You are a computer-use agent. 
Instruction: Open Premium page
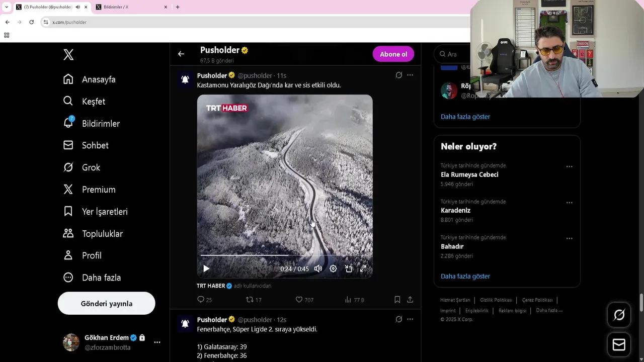tap(90, 190)
